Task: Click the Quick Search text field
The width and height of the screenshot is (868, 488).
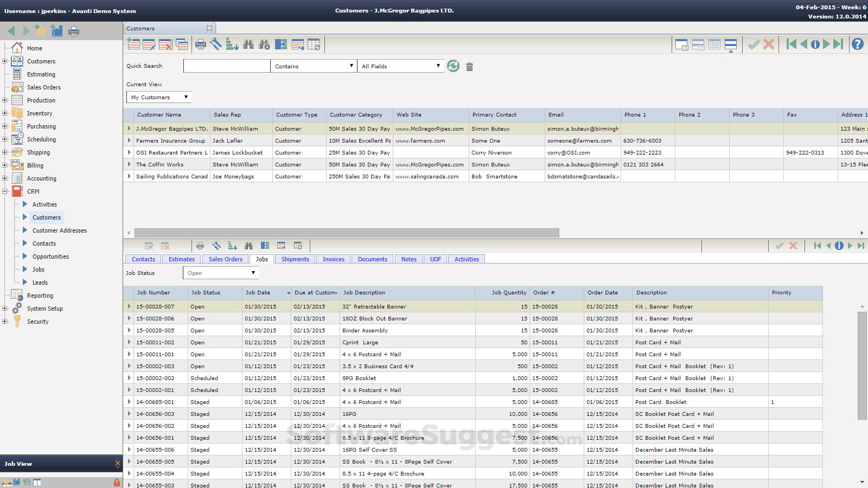Action: [227, 66]
